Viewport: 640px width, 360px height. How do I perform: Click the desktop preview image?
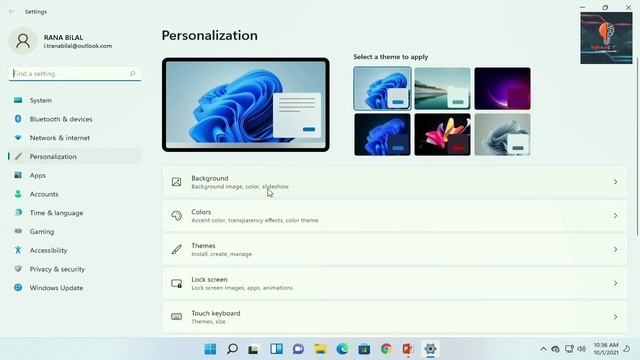point(246,104)
